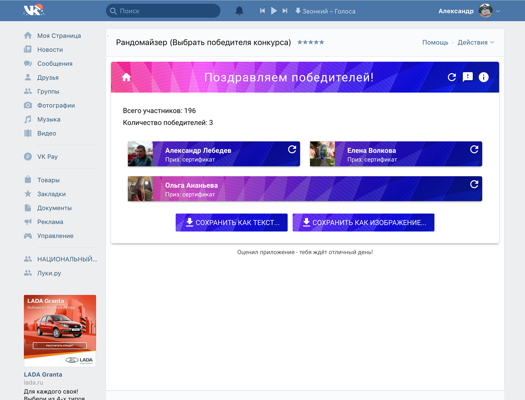
Task: Click the refresh icon in the congratulations banner
Action: pos(452,77)
